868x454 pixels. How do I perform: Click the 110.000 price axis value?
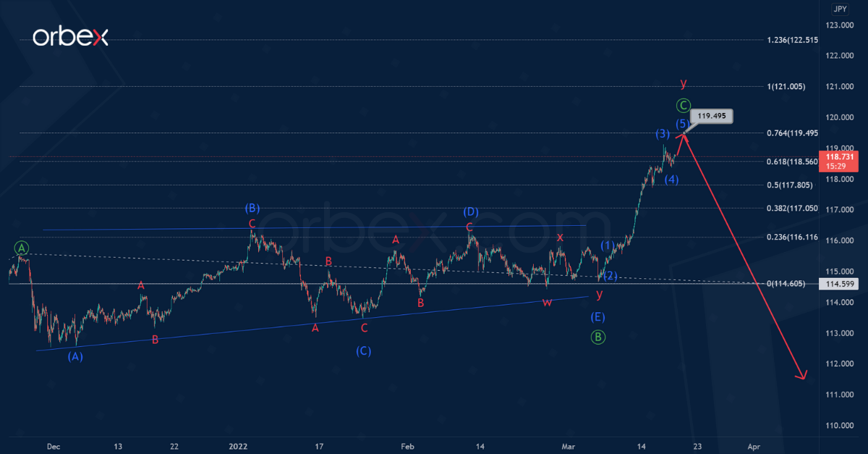coord(839,425)
